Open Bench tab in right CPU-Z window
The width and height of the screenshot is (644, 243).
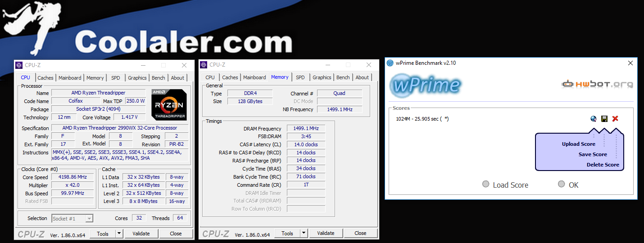pos(343,77)
